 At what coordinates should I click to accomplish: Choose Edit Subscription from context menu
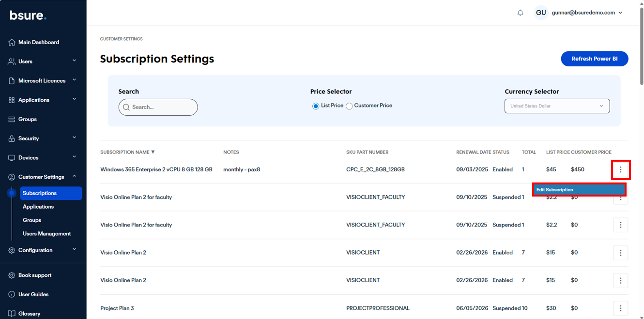[579, 190]
